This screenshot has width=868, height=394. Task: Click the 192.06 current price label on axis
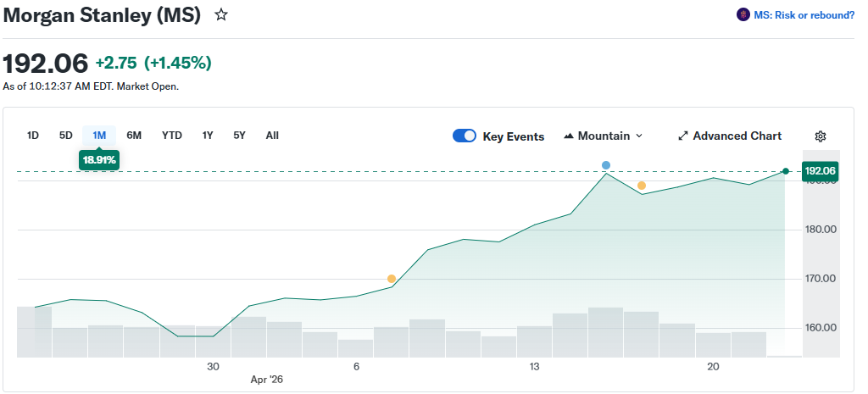[x=820, y=171]
